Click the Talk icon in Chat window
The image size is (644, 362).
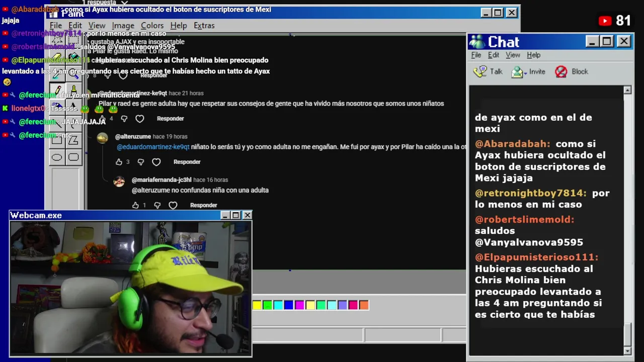pos(480,71)
